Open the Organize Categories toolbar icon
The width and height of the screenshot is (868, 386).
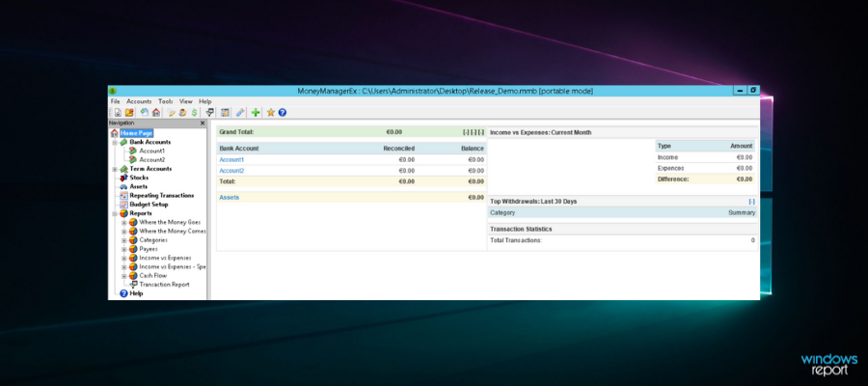click(172, 112)
